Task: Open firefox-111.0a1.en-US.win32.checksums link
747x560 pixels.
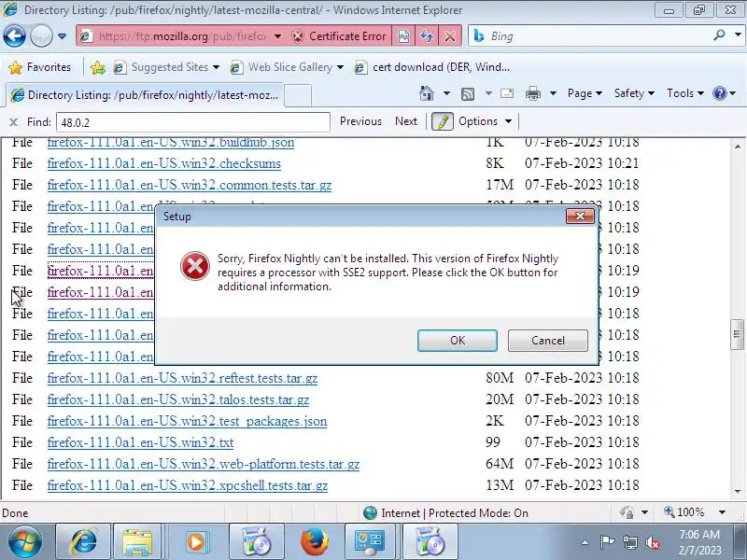Action: tap(164, 163)
